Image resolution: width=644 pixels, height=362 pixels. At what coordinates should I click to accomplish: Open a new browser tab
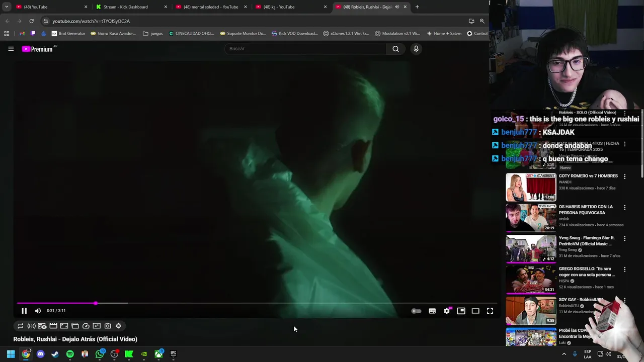point(417,7)
